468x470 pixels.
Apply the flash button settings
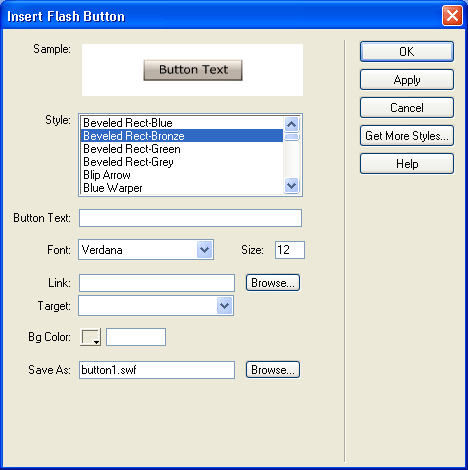click(407, 80)
